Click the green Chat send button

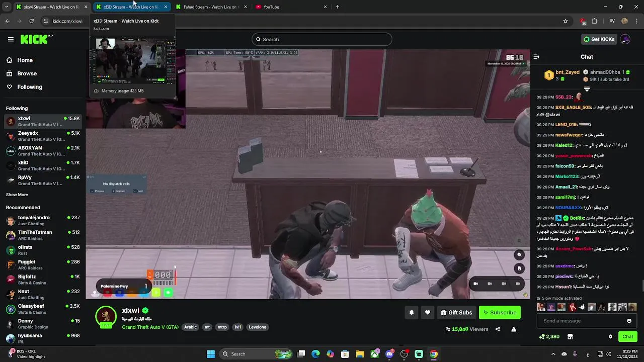[x=627, y=336]
